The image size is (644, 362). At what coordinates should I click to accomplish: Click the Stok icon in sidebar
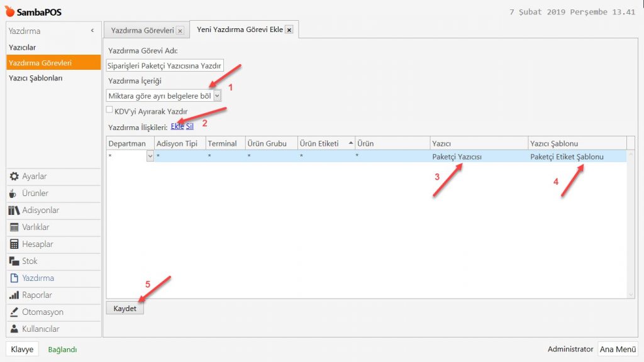(x=14, y=261)
